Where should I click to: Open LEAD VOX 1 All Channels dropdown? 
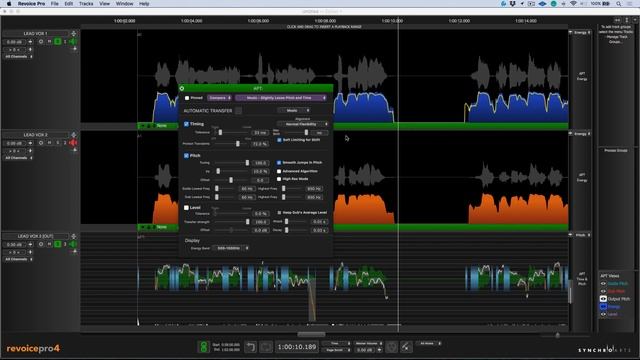(x=19, y=57)
